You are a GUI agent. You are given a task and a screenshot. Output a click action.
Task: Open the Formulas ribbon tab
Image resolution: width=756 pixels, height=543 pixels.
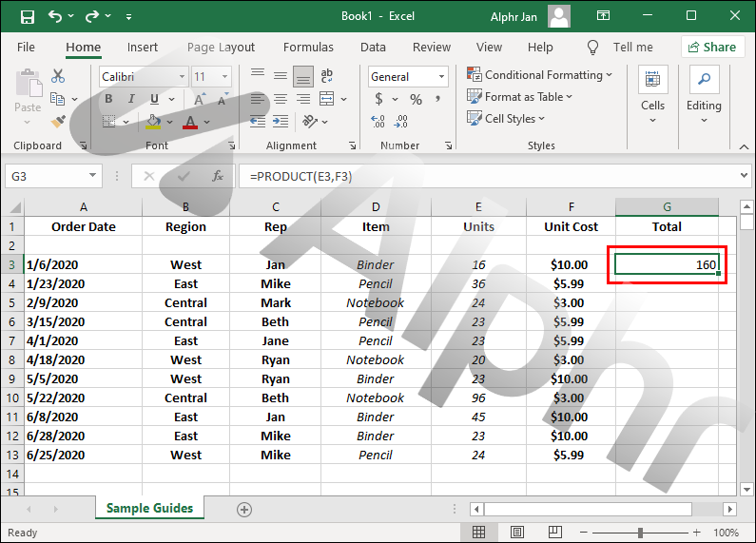308,48
